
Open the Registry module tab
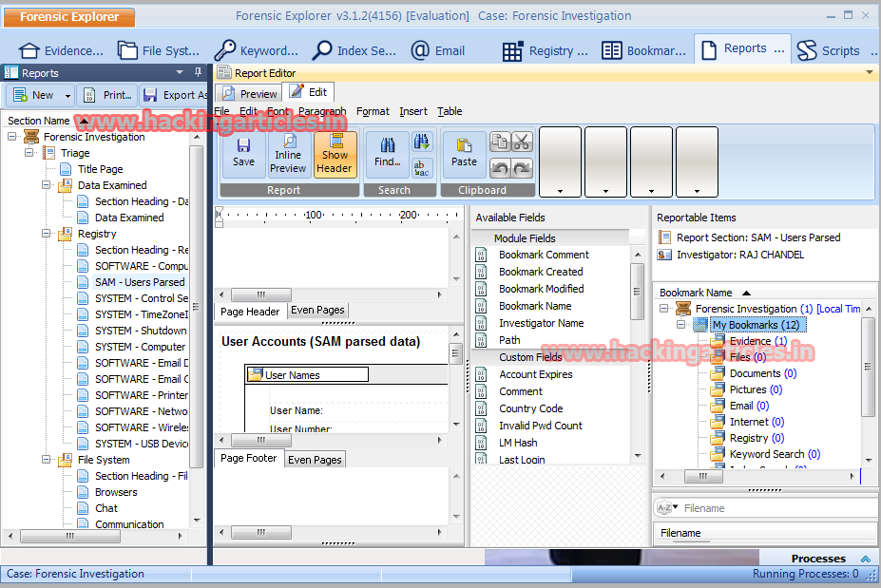click(x=545, y=50)
